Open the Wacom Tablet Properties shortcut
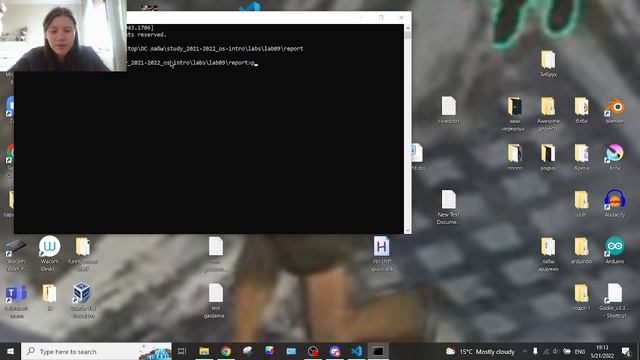Viewport: 640px width, 360px height. click(x=16, y=255)
